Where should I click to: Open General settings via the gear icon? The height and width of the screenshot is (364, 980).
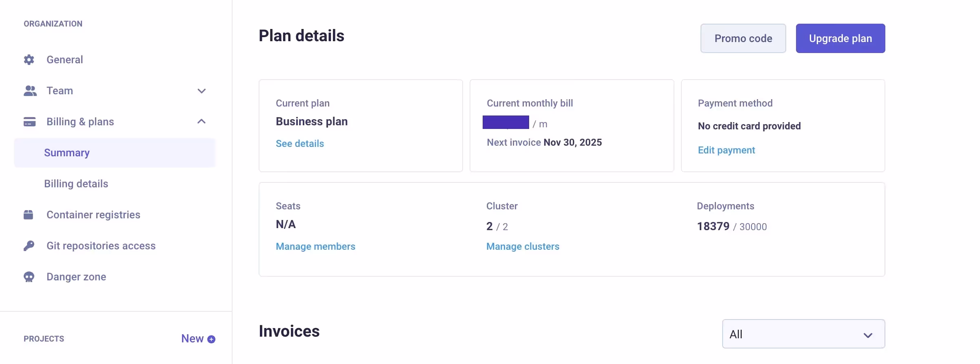29,60
